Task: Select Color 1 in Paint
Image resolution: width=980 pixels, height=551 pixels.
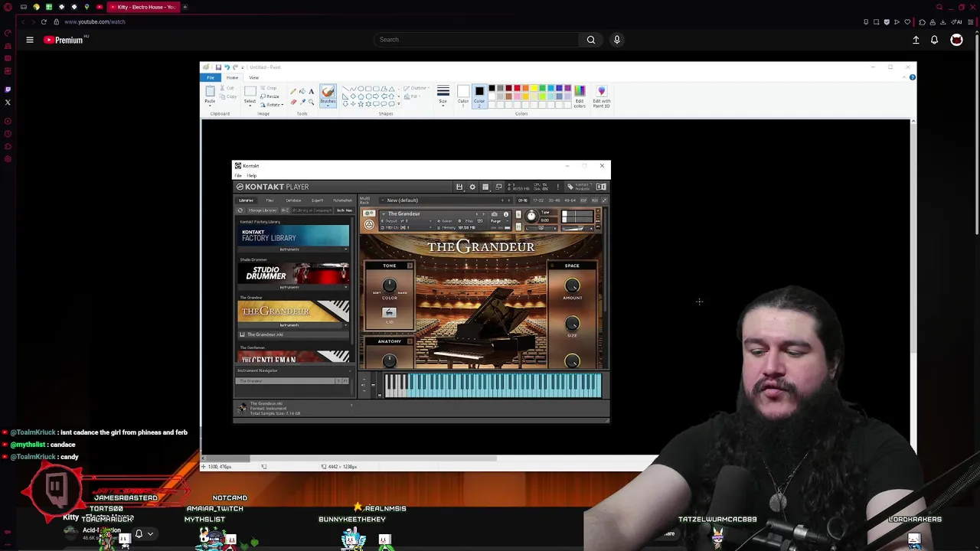Action: click(x=463, y=95)
